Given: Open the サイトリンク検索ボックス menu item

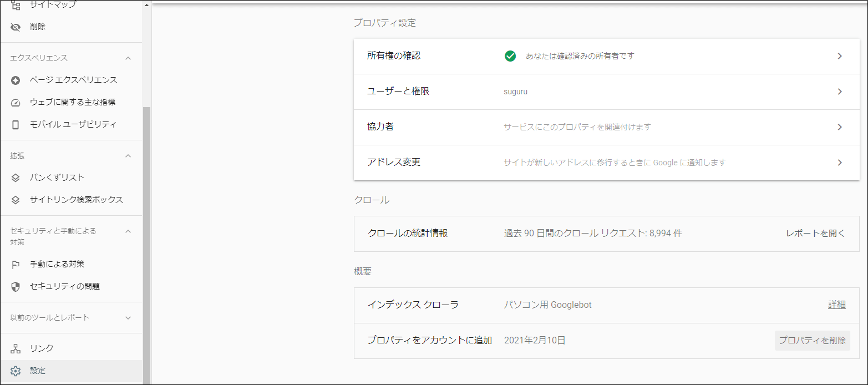Looking at the screenshot, I should (76, 200).
